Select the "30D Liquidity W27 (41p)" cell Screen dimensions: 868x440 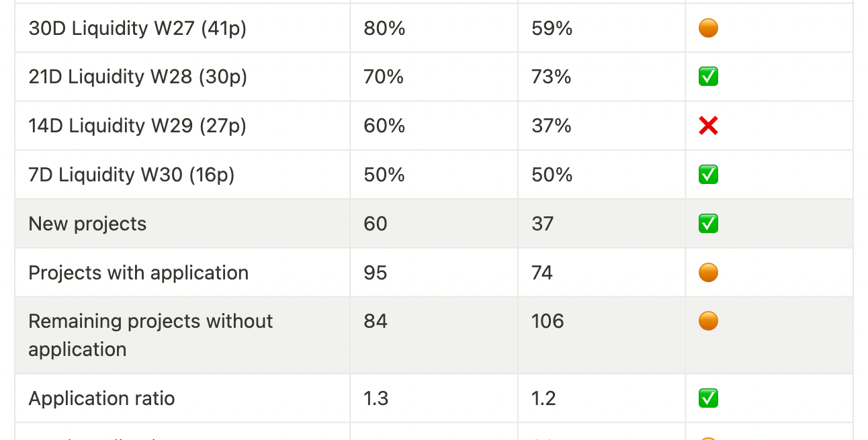[137, 28]
